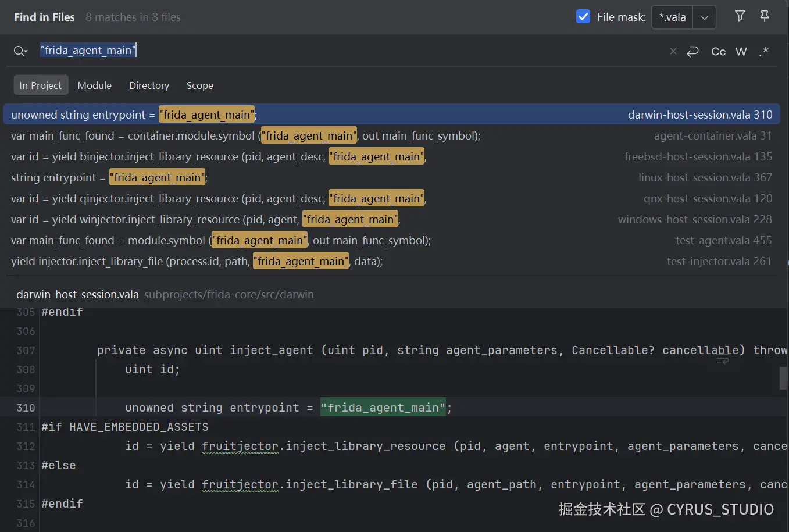
Task: Click the filter search results icon
Action: coord(740,16)
